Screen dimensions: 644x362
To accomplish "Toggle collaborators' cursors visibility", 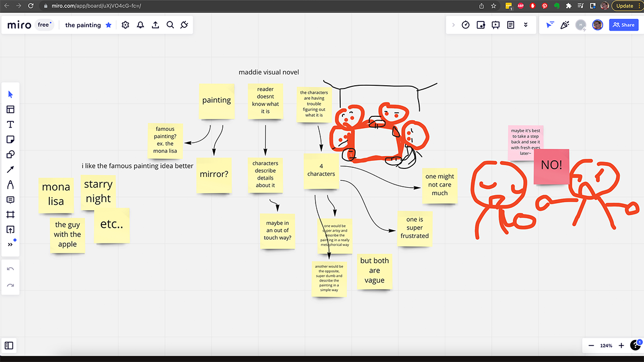I will [549, 25].
